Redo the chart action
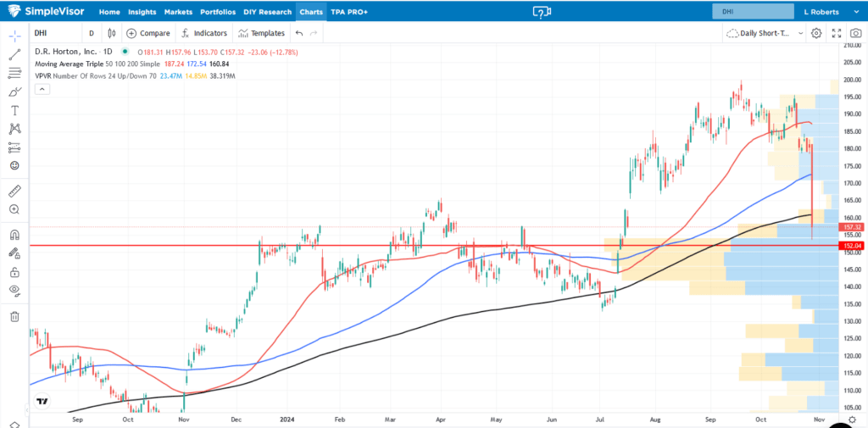The height and width of the screenshot is (428, 868). pos(314,33)
